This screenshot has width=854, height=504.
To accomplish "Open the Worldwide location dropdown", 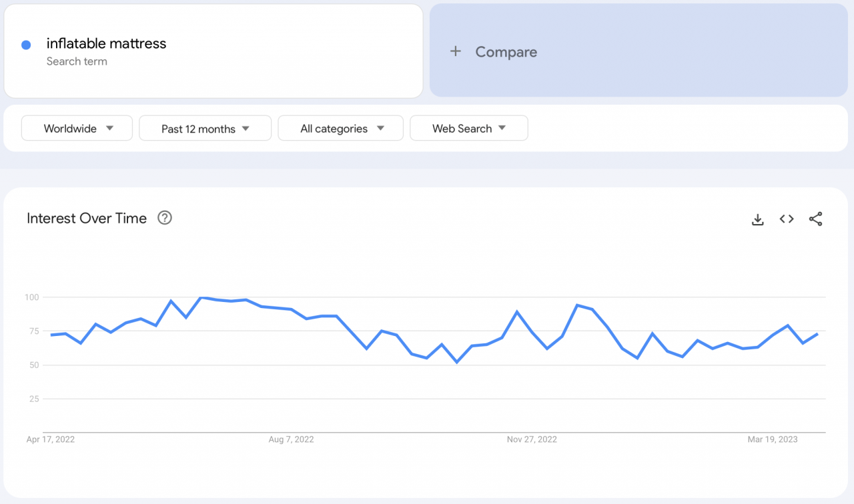I will pyautogui.click(x=76, y=128).
